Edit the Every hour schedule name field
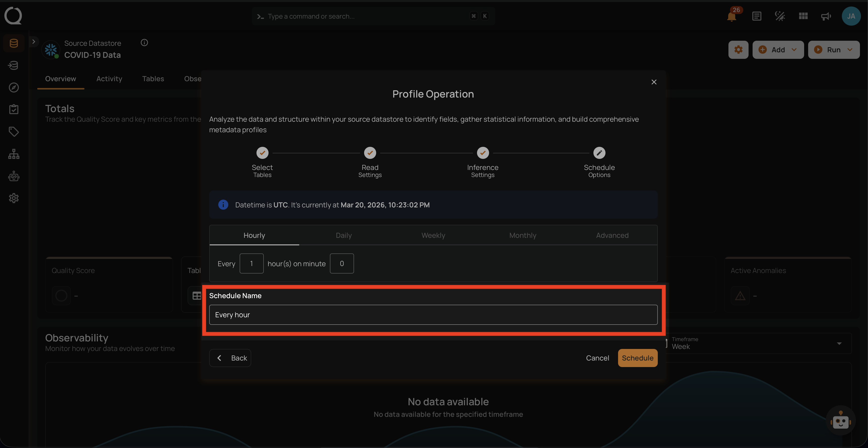The image size is (868, 448). pos(433,315)
